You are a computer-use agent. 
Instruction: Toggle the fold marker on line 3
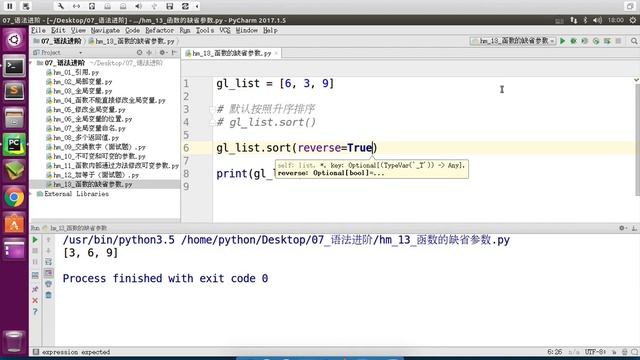click(x=212, y=109)
